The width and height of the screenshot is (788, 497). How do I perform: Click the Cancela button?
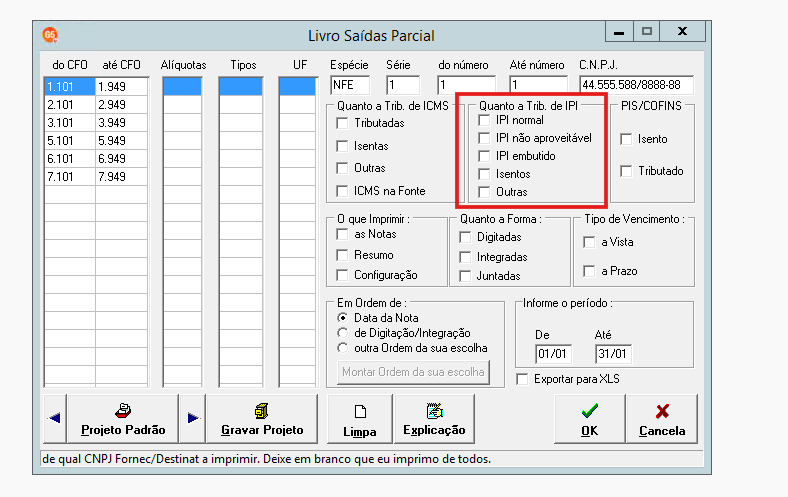tap(662, 418)
